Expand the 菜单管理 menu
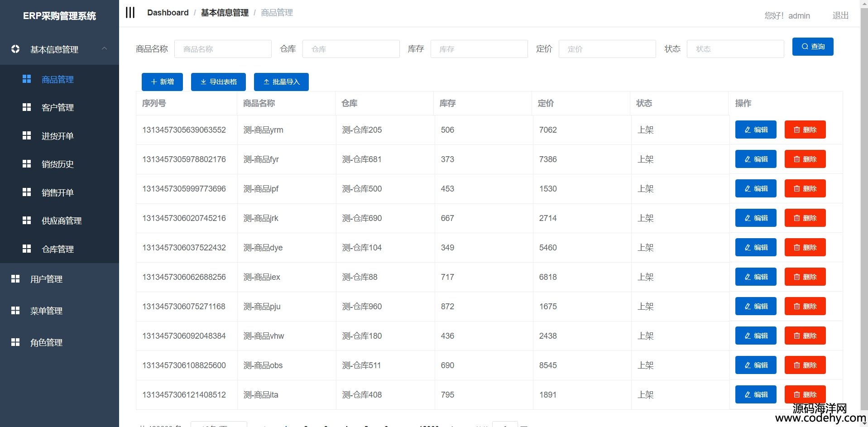This screenshot has width=868, height=427. click(x=46, y=311)
